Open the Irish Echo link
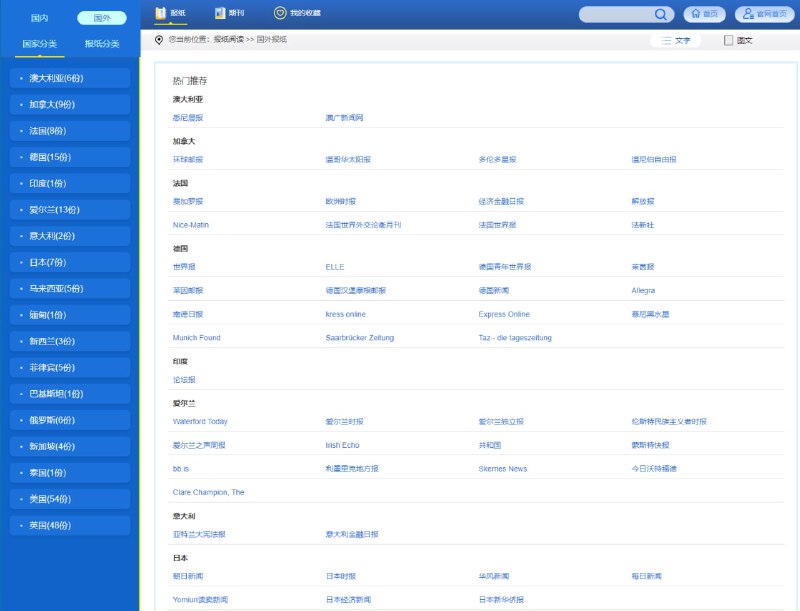This screenshot has height=611, width=800. [x=343, y=444]
